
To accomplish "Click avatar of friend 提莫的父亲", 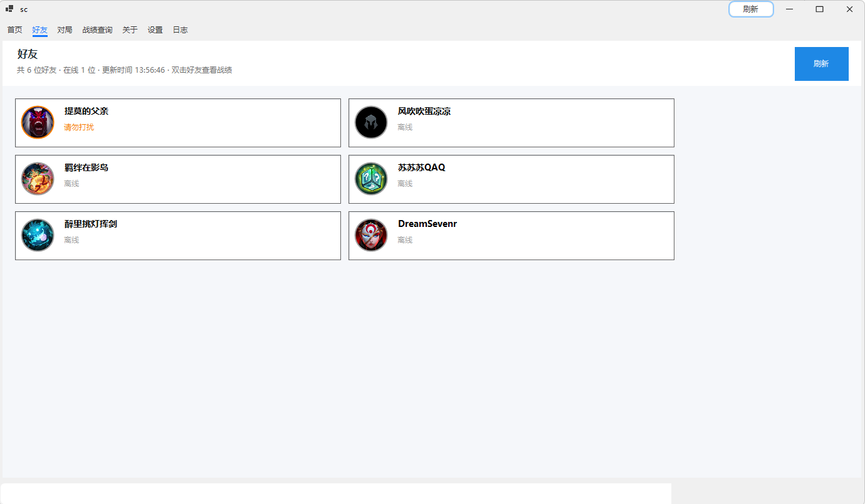I will click(x=38, y=122).
